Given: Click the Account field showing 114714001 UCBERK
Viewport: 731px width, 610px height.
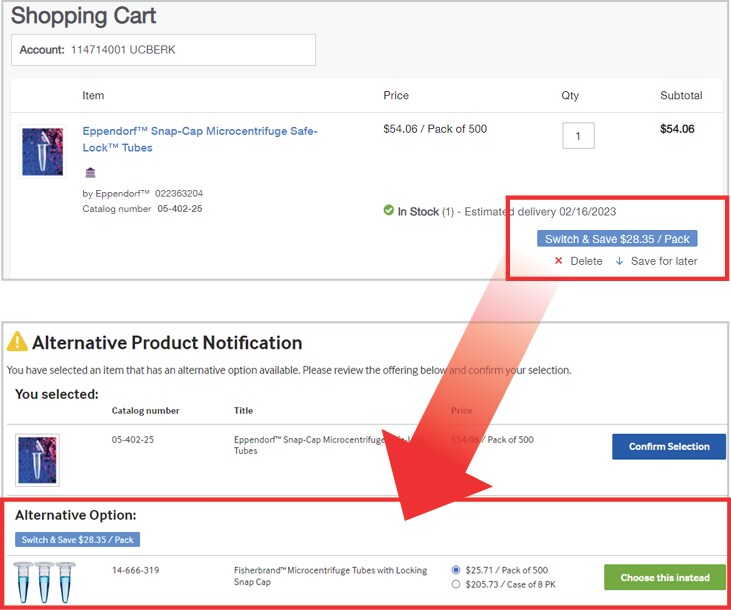Looking at the screenshot, I should [x=163, y=50].
